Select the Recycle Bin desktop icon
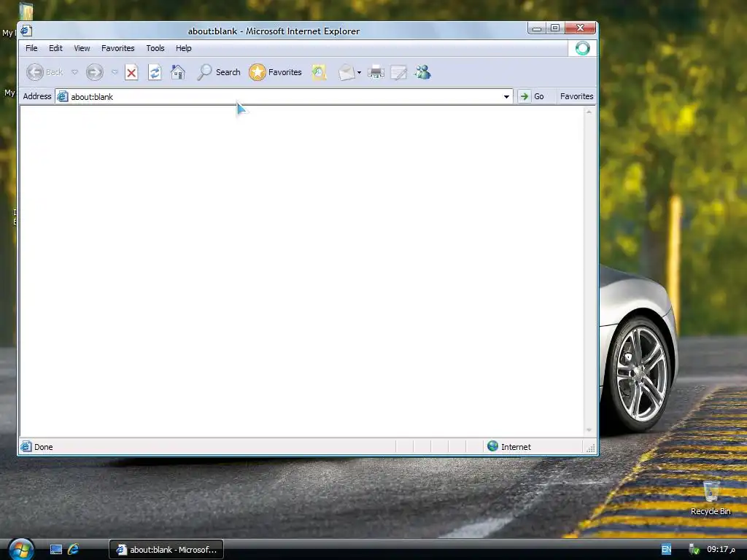747x560 pixels. tap(711, 497)
